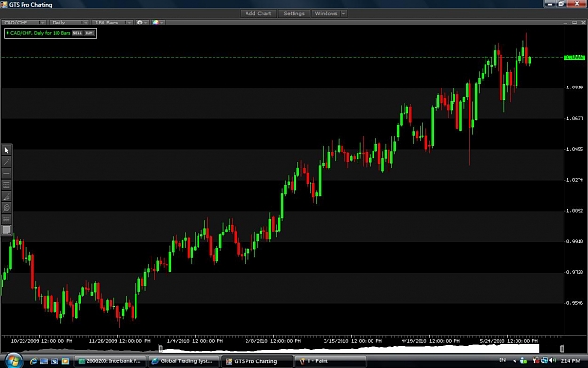Click the network tray icon
This screenshot has width=588, height=368.
[544, 360]
